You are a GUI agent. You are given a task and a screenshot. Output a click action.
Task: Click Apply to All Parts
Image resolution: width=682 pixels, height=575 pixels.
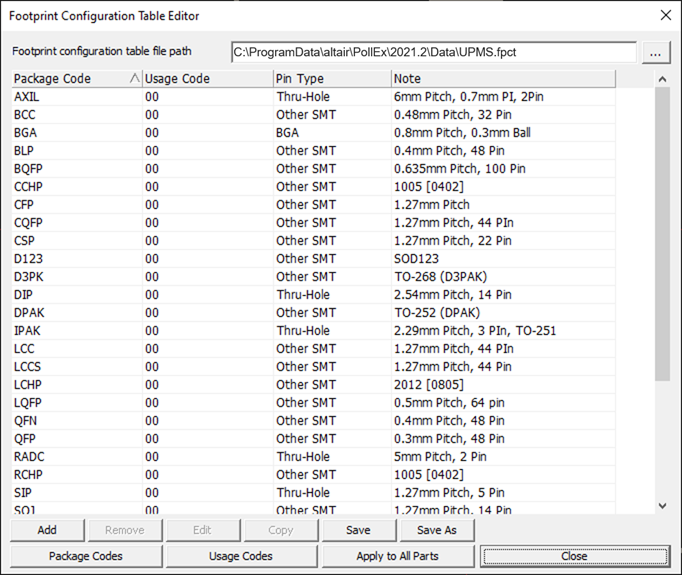398,556
